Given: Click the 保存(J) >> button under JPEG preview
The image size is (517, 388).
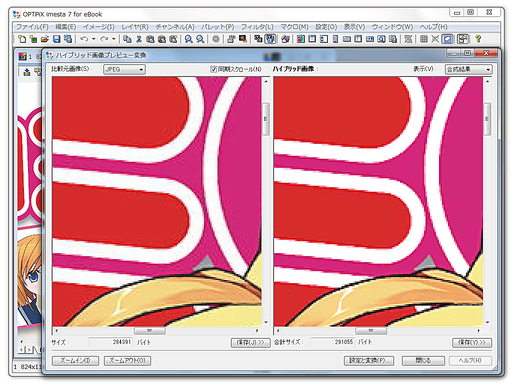Looking at the screenshot, I should click(250, 343).
